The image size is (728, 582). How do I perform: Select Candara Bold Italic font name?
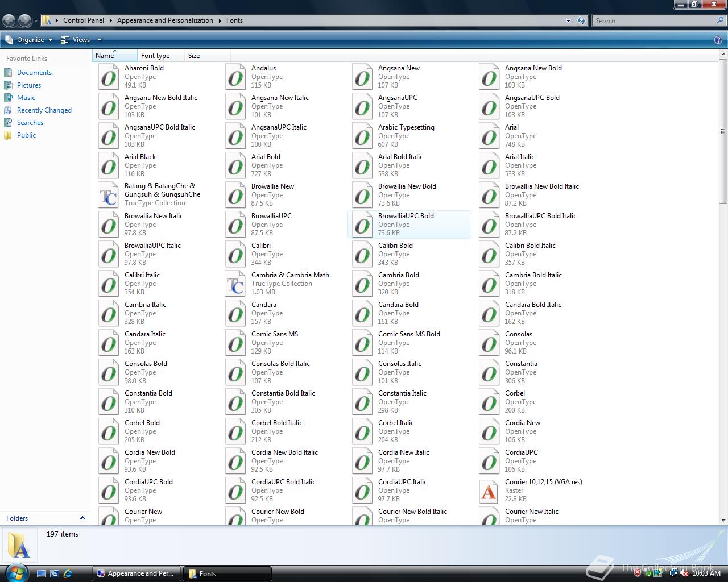tap(533, 305)
